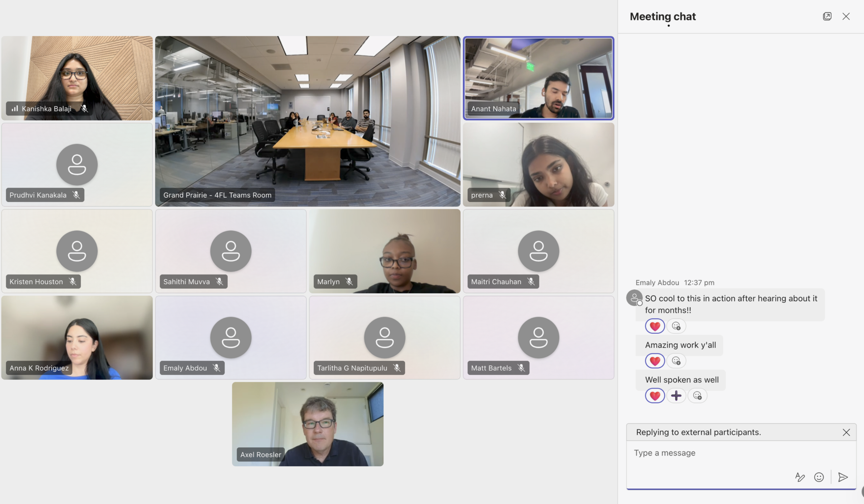
Task: Select Anna K Rodriguez's video tile
Action: [x=77, y=337]
